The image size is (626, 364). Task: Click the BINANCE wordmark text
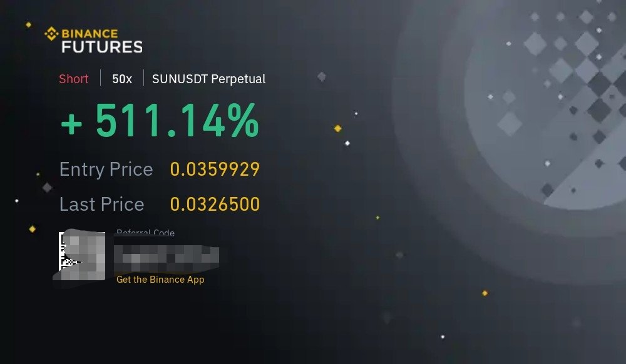tap(90, 34)
